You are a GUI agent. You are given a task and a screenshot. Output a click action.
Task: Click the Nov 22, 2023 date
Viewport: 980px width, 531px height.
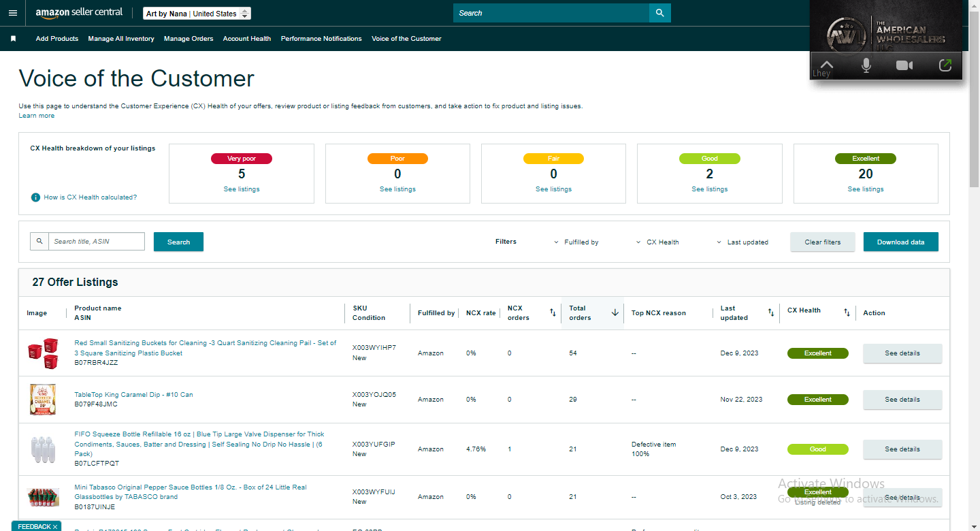tap(742, 400)
